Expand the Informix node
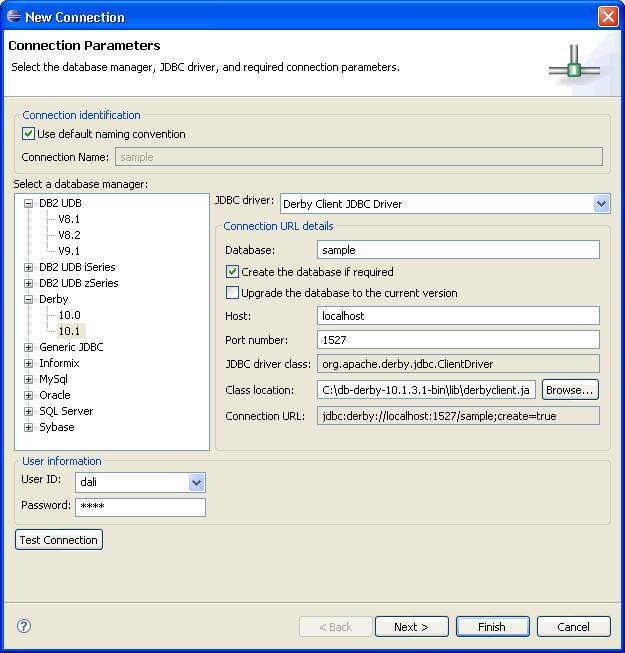625x653 pixels. 28,363
